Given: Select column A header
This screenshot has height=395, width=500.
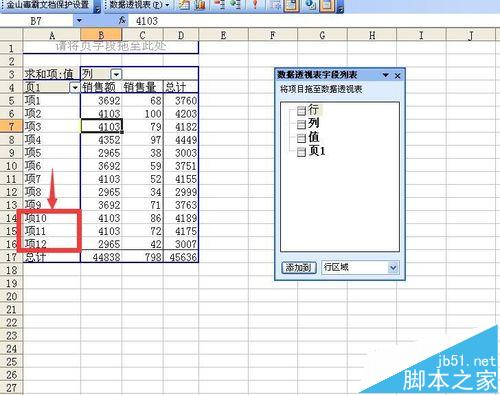Looking at the screenshot, I should click(x=52, y=35).
